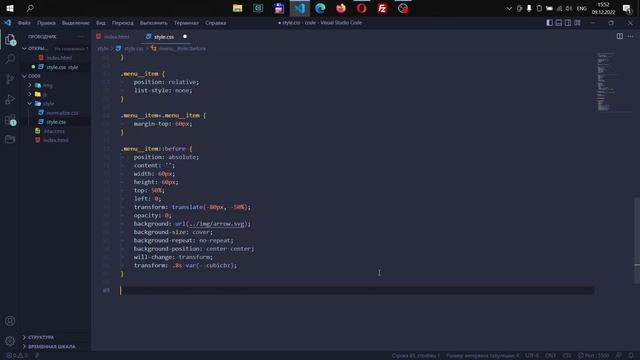
Task: Open the Выделение menu
Action: point(76,23)
